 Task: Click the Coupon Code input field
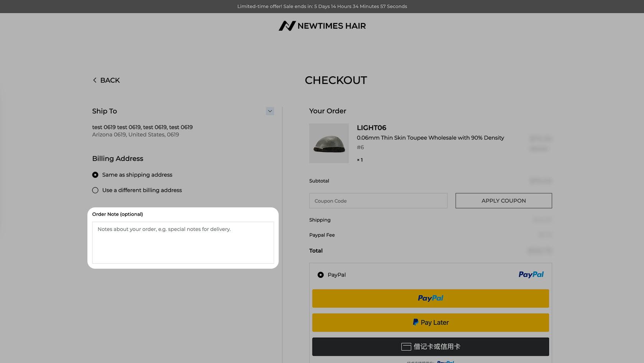tap(378, 201)
